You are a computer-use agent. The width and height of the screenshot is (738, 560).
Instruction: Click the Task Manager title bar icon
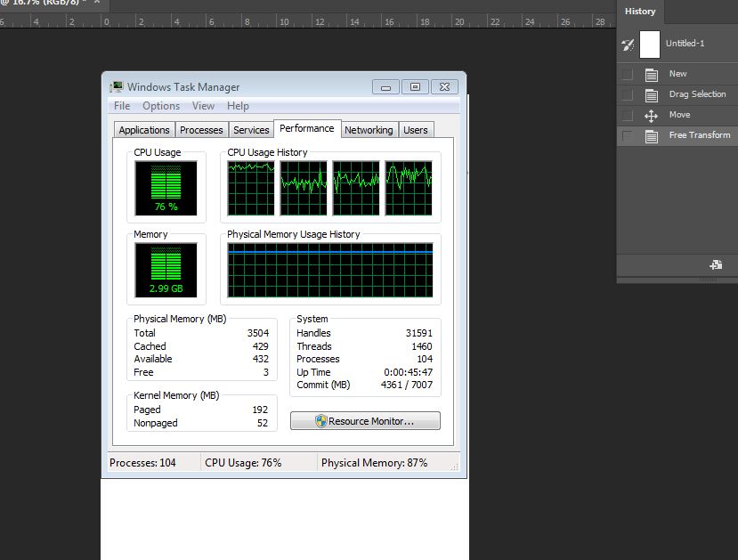tap(117, 87)
